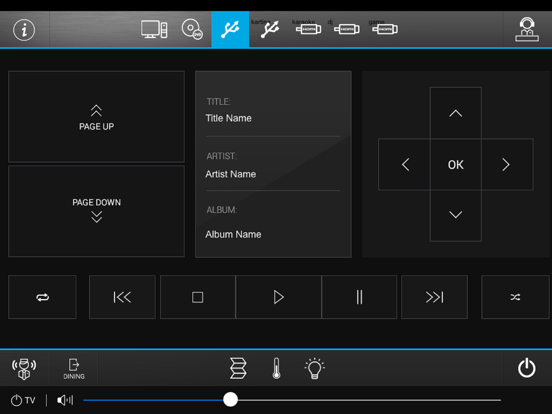The width and height of the screenshot is (552, 414).
Task: Toggle shuffle playback
Action: (515, 297)
